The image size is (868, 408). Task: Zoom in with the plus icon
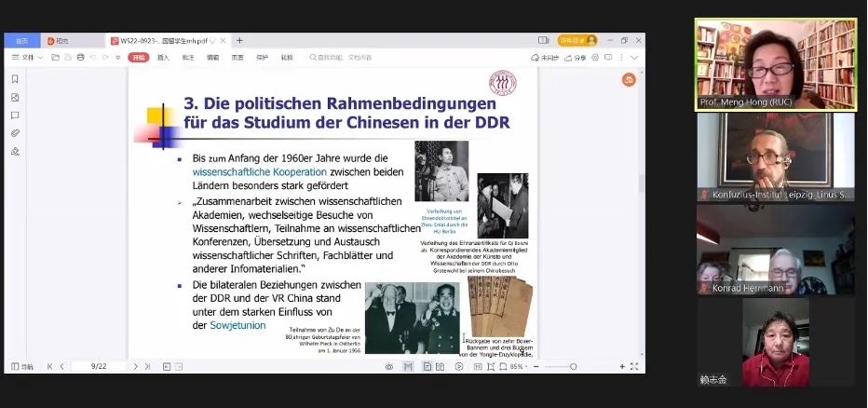[x=622, y=366]
